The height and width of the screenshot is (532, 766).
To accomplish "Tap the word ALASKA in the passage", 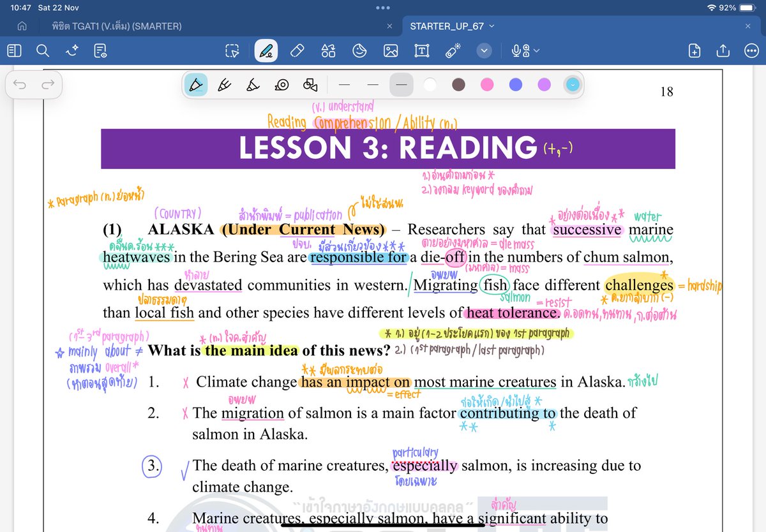I will pos(181,230).
